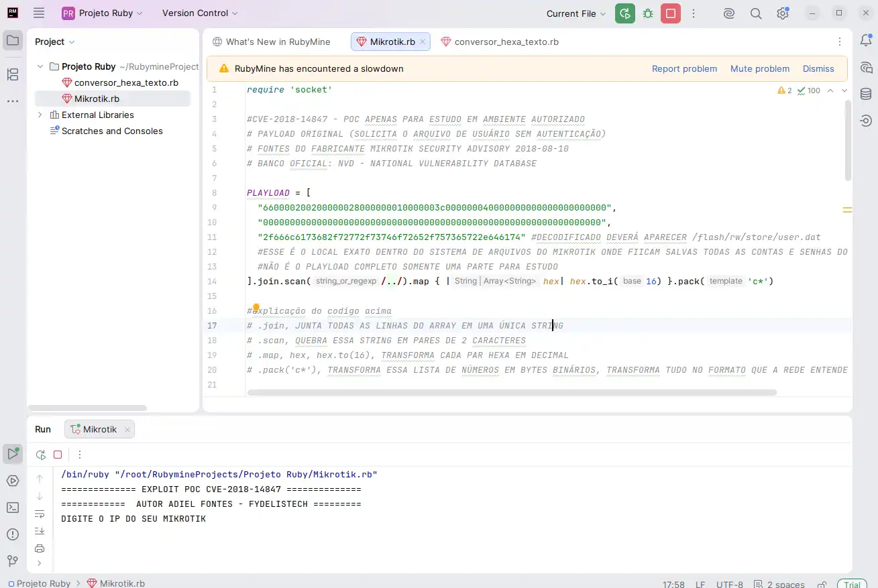This screenshot has width=878, height=588.
Task: Open the Problems tool window
Action: (13, 534)
